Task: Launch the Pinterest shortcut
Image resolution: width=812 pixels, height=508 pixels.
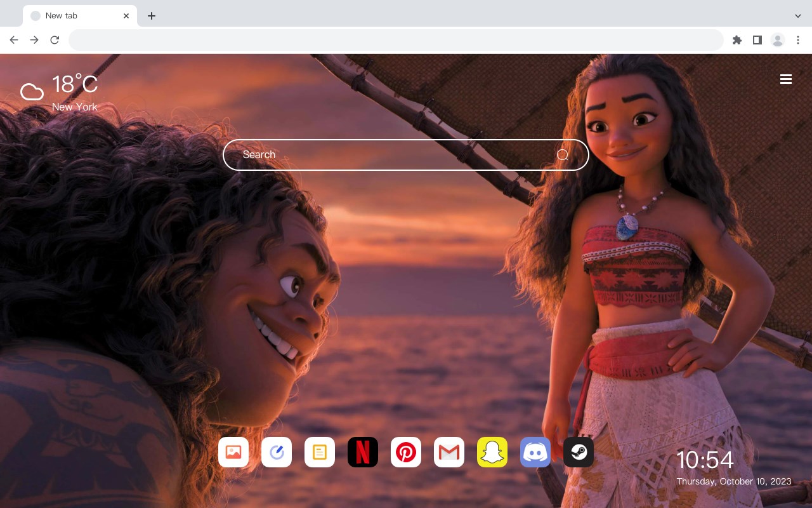Action: pos(406,452)
